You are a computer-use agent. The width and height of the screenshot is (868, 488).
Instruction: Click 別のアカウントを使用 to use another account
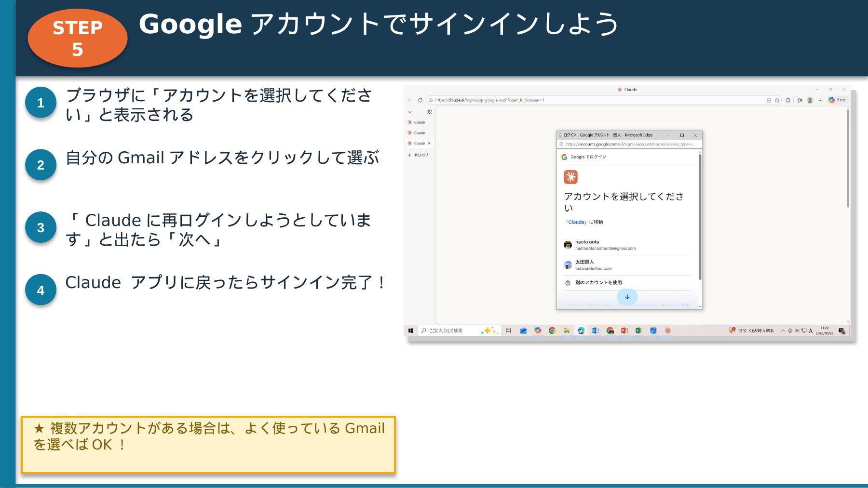pos(598,283)
